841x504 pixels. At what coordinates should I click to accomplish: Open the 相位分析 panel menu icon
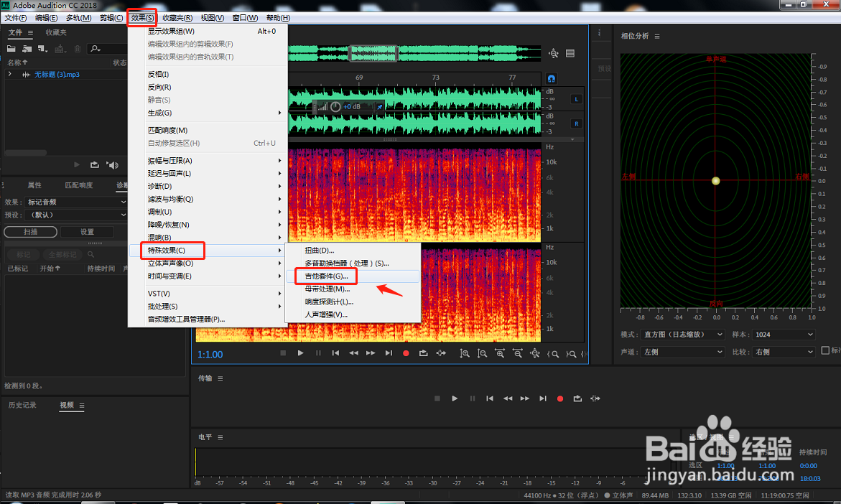(657, 37)
